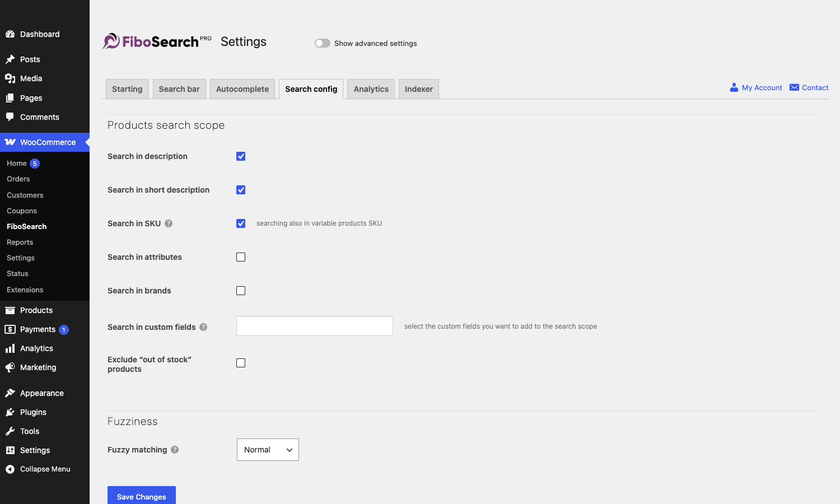The width and height of the screenshot is (840, 504).
Task: Click the Collapse Menu arrow icon
Action: click(10, 469)
